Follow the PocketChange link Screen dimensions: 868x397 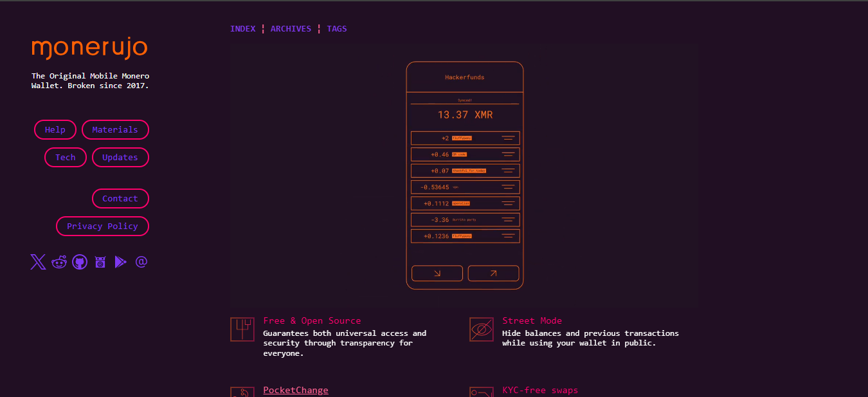tap(296, 390)
